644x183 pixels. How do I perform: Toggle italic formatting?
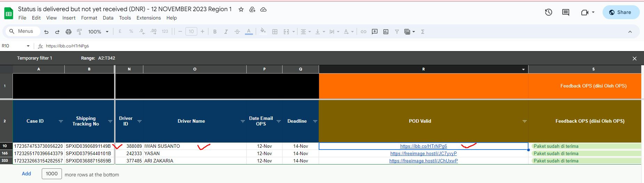226,32
